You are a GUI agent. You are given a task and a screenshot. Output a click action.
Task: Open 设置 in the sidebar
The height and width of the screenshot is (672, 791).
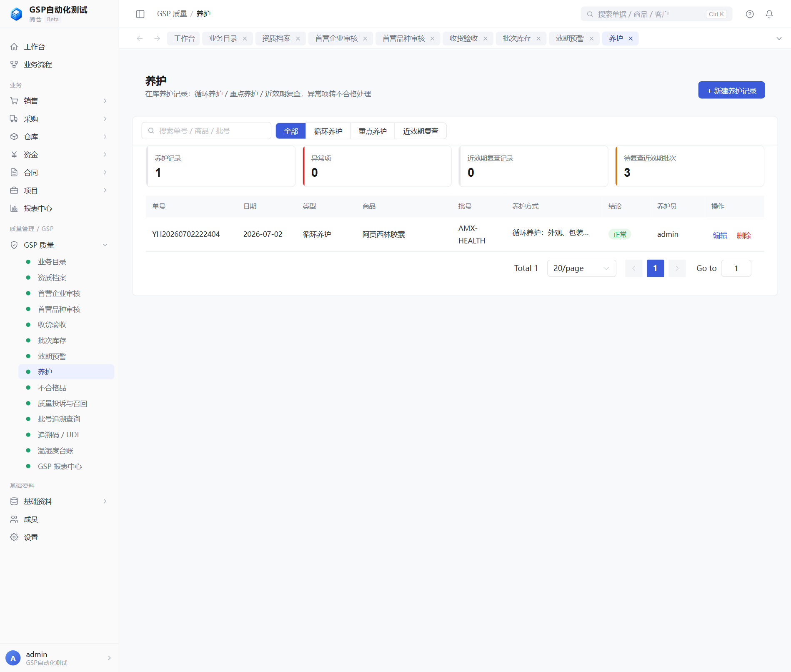(x=59, y=537)
